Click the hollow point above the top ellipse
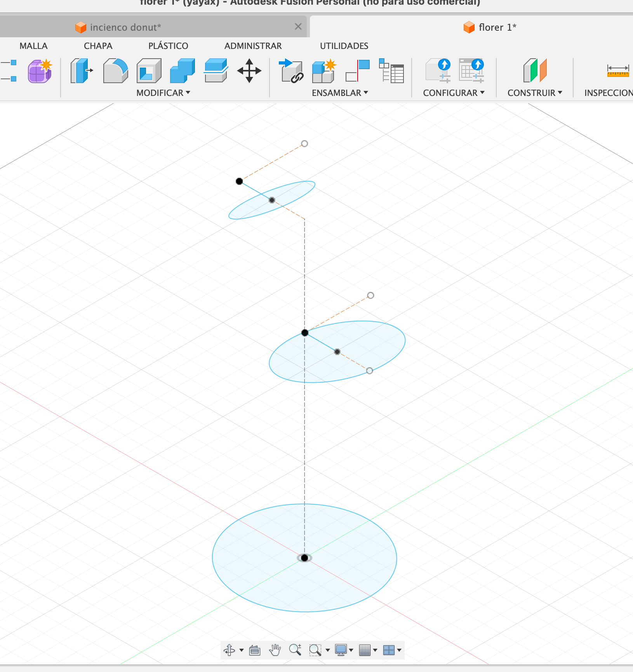This screenshot has width=633, height=672. pos(304,144)
